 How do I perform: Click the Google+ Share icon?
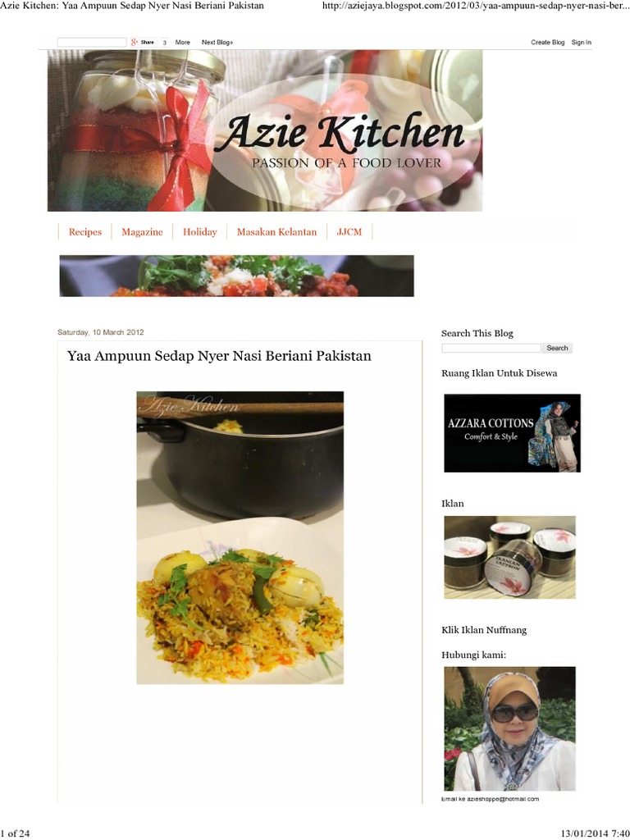pyautogui.click(x=143, y=43)
